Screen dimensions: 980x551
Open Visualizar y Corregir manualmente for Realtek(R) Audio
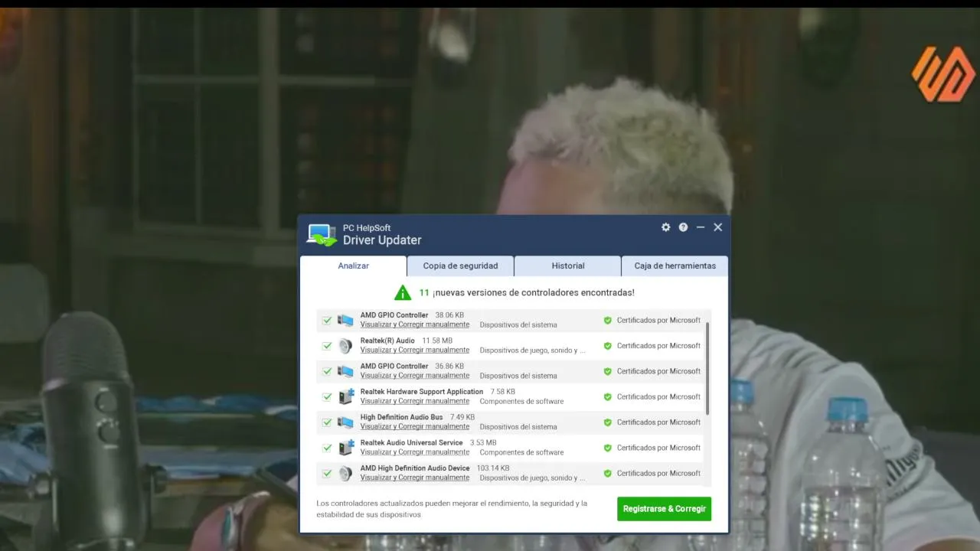415,350
